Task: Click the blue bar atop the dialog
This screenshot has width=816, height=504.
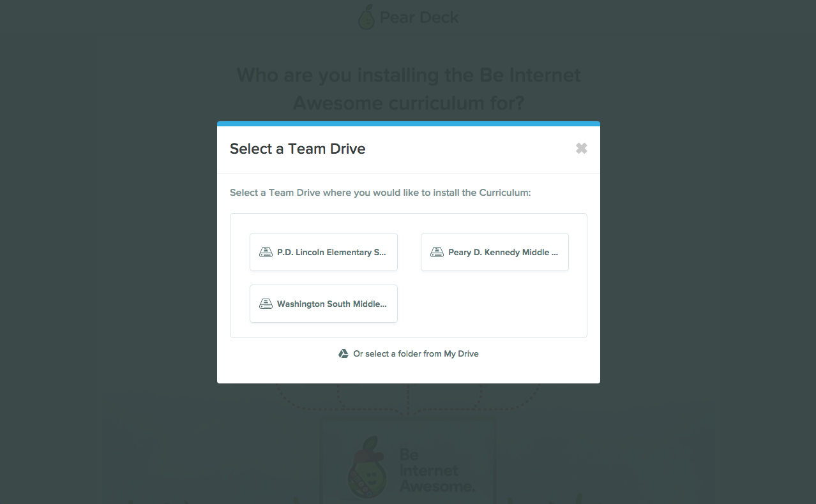Action: (409, 124)
